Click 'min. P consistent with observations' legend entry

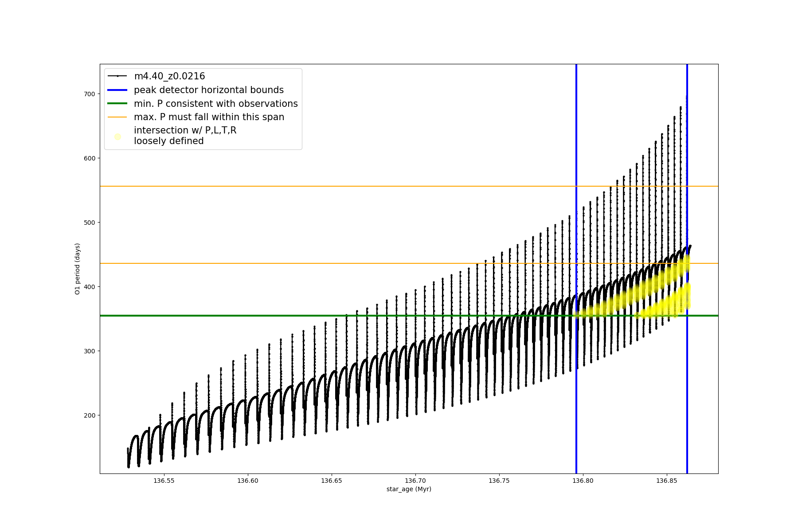coord(215,104)
